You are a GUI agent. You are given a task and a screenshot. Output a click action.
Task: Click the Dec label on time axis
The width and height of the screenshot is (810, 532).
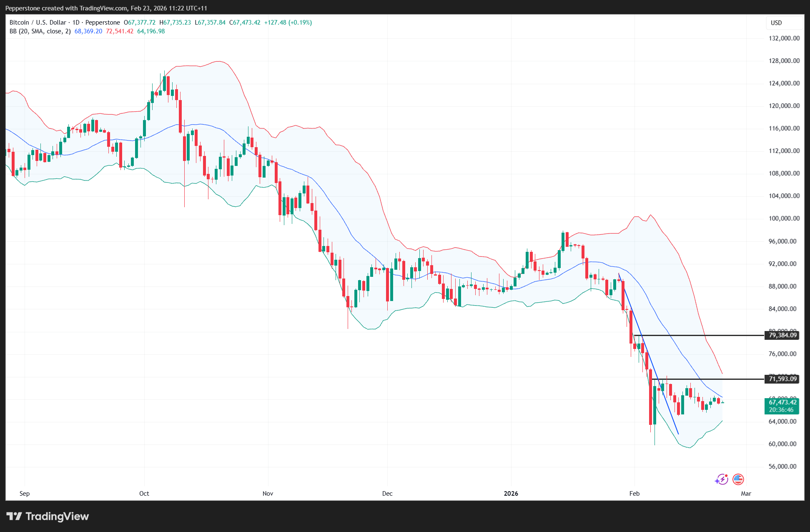coord(387,494)
